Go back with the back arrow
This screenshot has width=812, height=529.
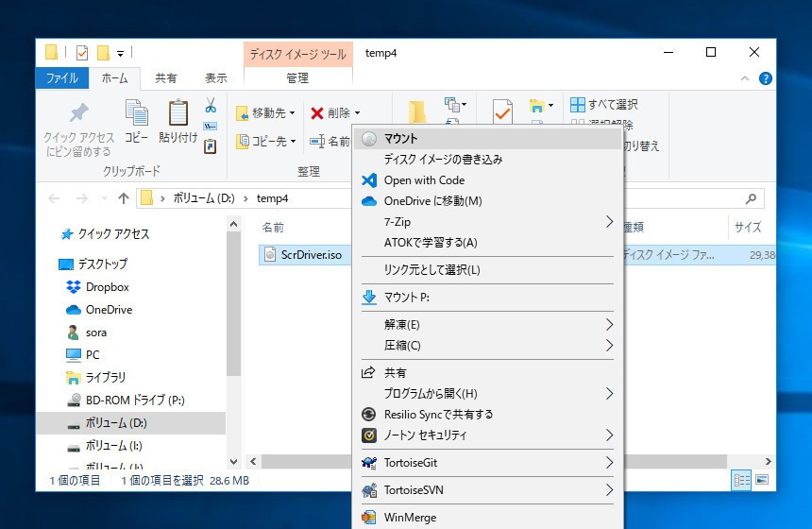click(54, 198)
